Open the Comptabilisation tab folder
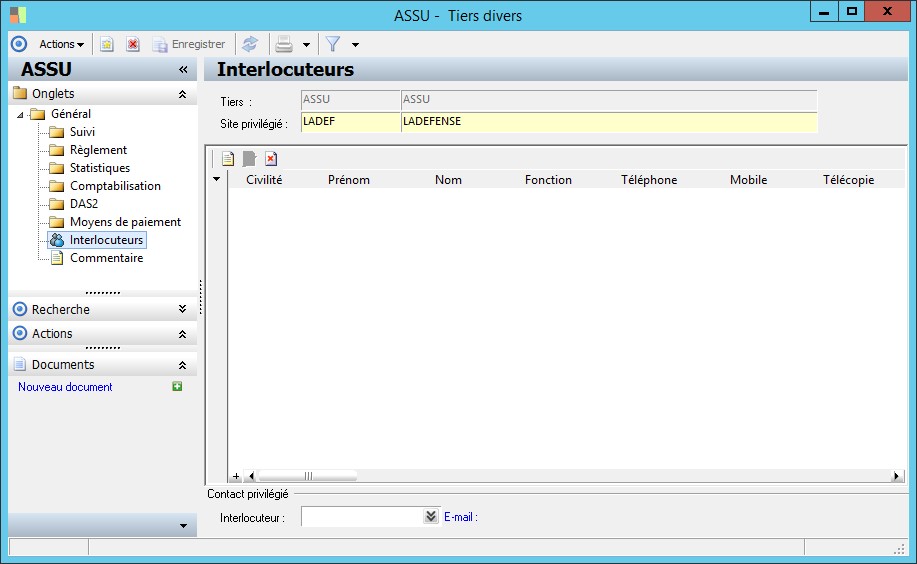 [x=115, y=186]
